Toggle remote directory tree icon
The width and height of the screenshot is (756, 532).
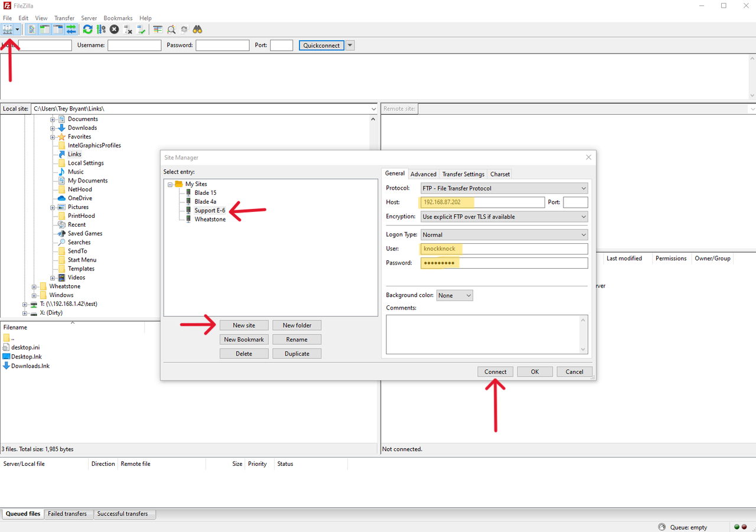58,29
